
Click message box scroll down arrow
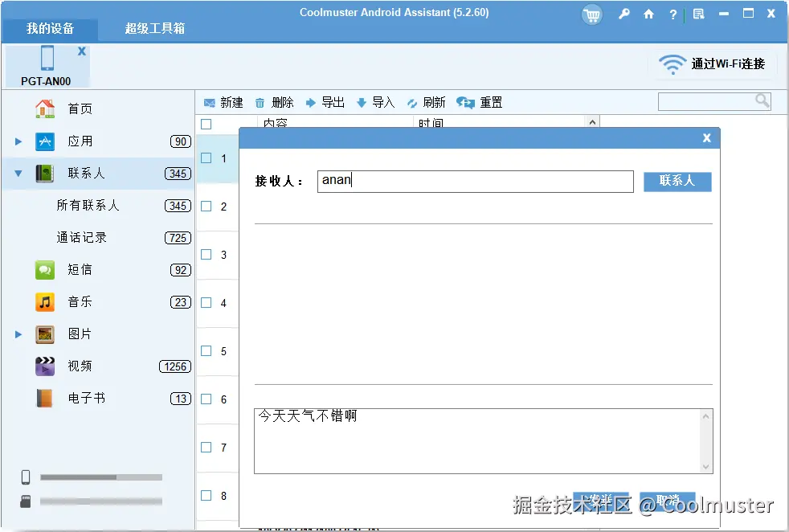coord(706,467)
